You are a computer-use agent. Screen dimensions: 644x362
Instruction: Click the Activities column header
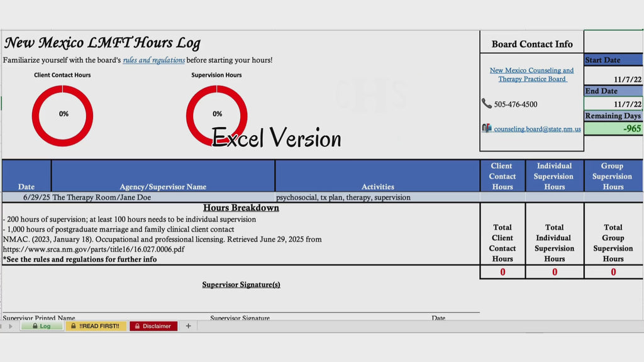[377, 176]
